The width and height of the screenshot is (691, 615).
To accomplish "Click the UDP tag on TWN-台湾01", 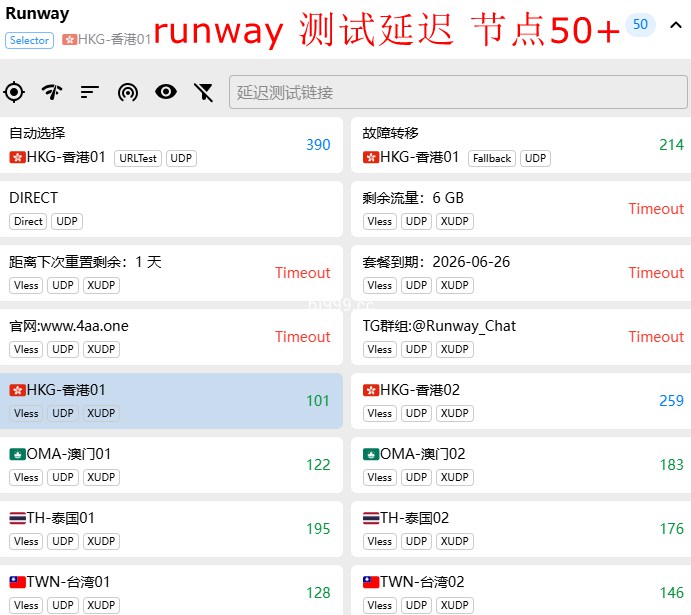I will pyautogui.click(x=63, y=605).
